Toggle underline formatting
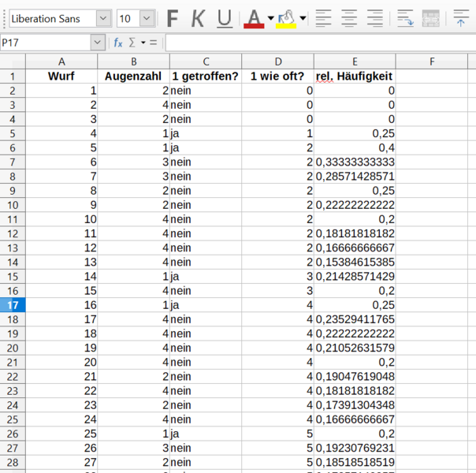Screen dimensions: 476x473 point(225,18)
